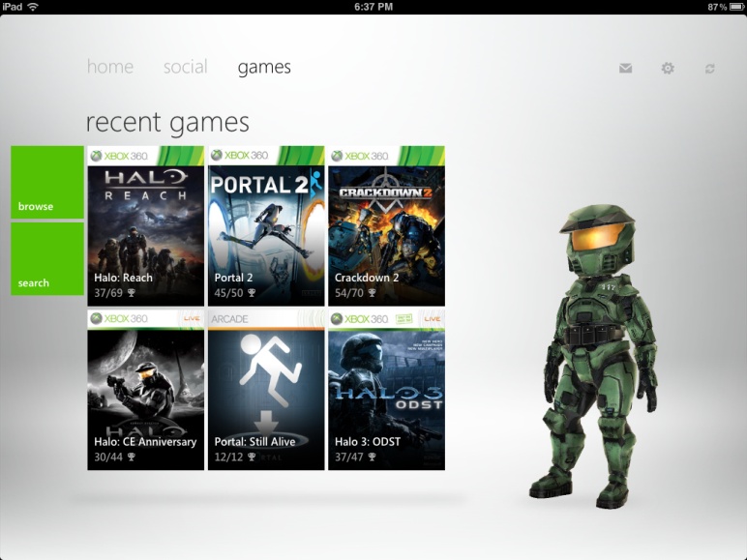747x560 pixels.
Task: Tap the refresh arrows icon
Action: 710,69
